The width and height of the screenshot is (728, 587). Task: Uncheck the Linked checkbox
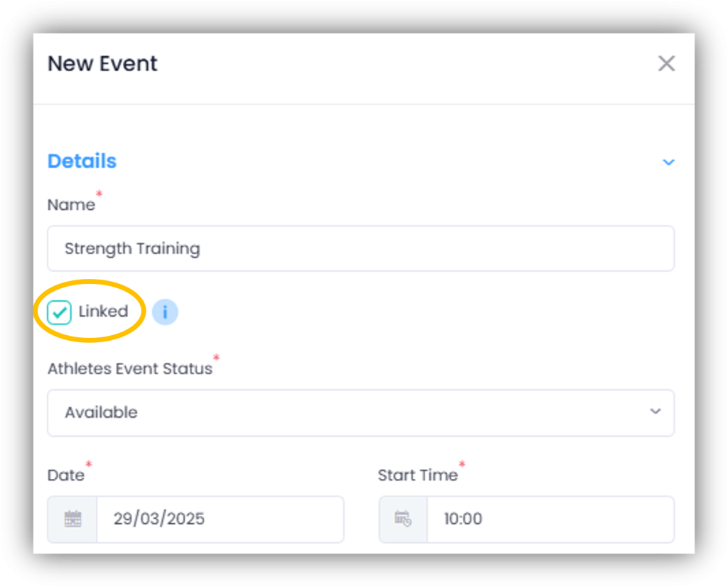[x=60, y=312]
